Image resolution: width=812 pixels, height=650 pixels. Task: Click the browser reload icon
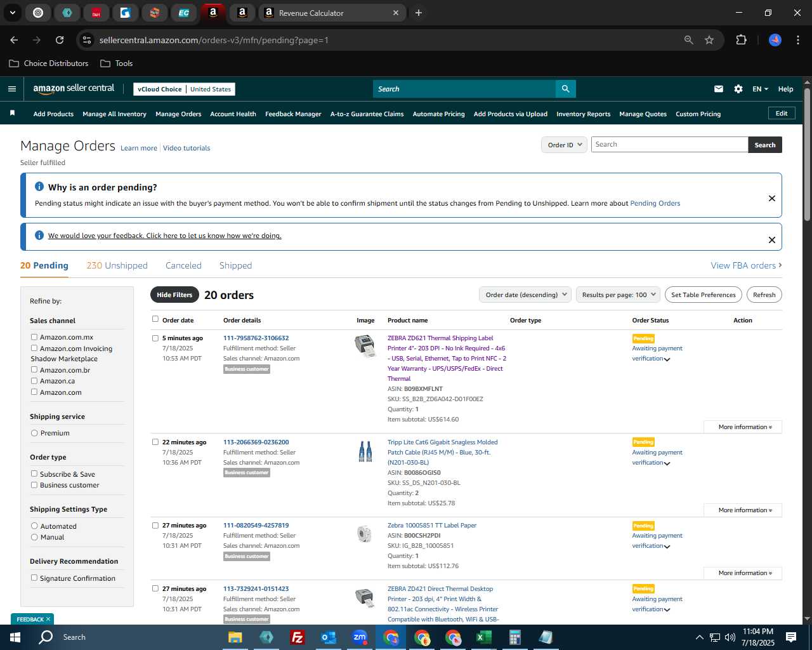(60, 40)
